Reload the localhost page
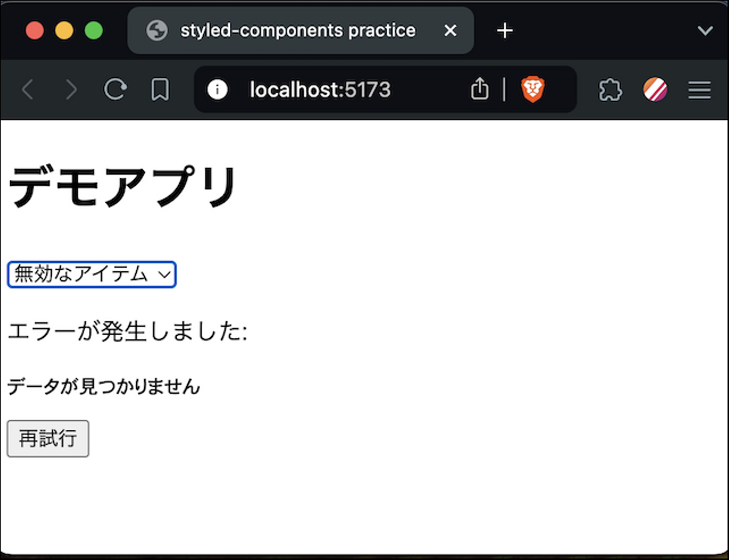The image size is (729, 560). (x=115, y=90)
